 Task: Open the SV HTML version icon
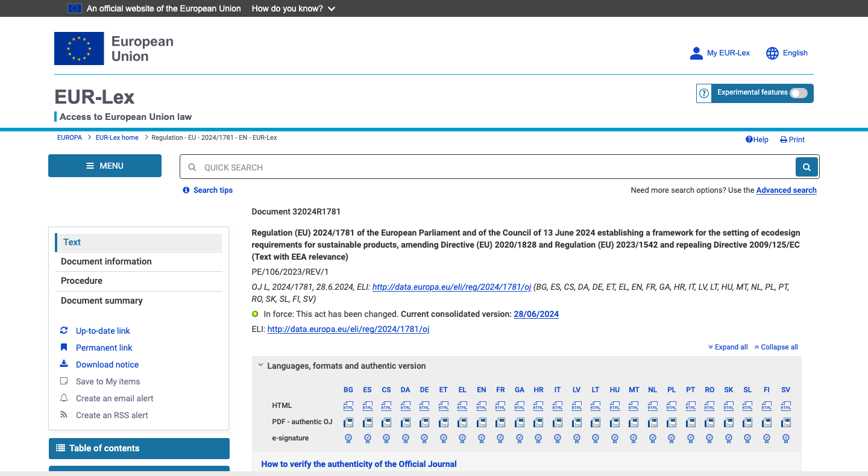click(x=786, y=406)
